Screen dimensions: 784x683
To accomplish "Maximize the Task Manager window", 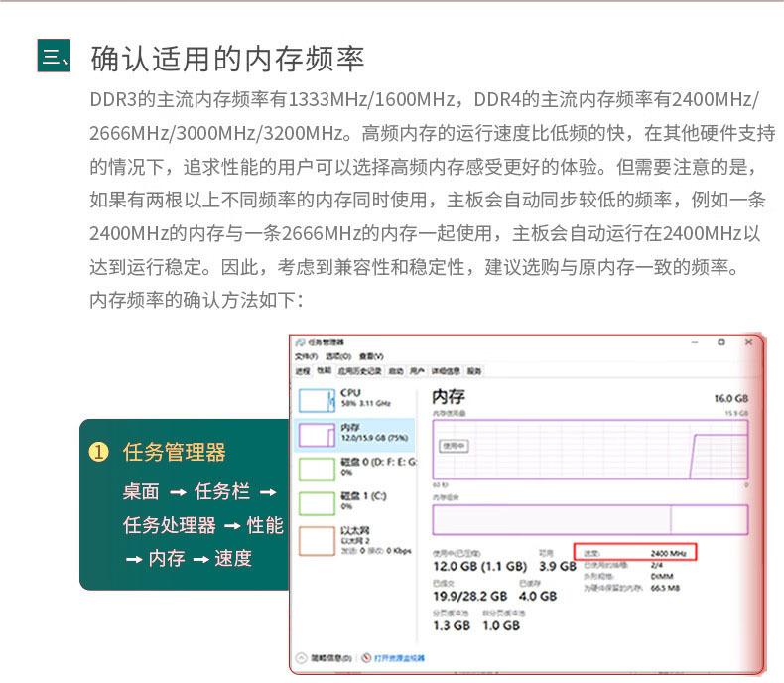I will pos(721,342).
